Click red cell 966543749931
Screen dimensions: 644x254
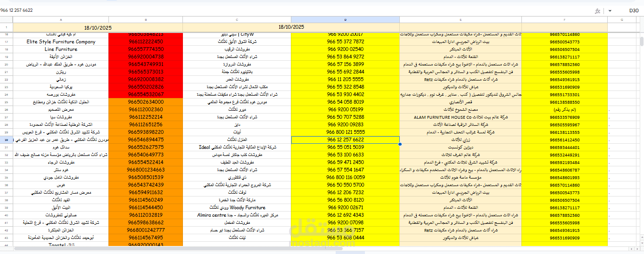146,65
